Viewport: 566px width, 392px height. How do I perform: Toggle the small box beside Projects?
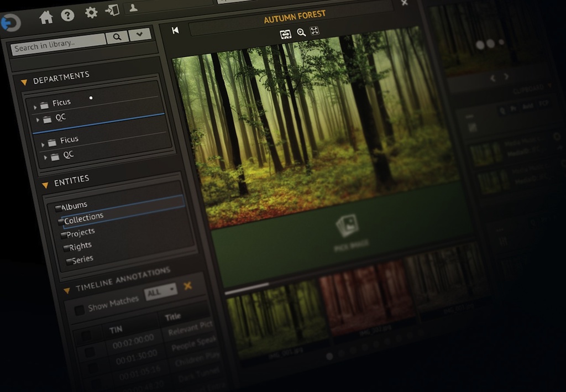pyautogui.click(x=64, y=235)
